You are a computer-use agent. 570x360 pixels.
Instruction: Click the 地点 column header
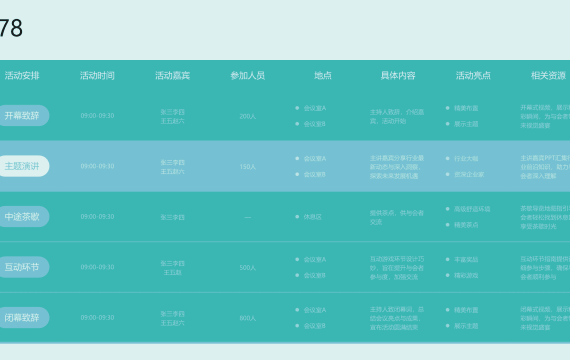click(323, 76)
